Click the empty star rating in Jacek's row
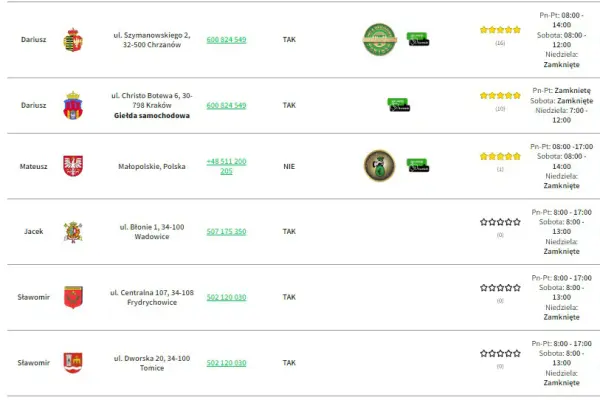600x400 pixels. (500, 222)
